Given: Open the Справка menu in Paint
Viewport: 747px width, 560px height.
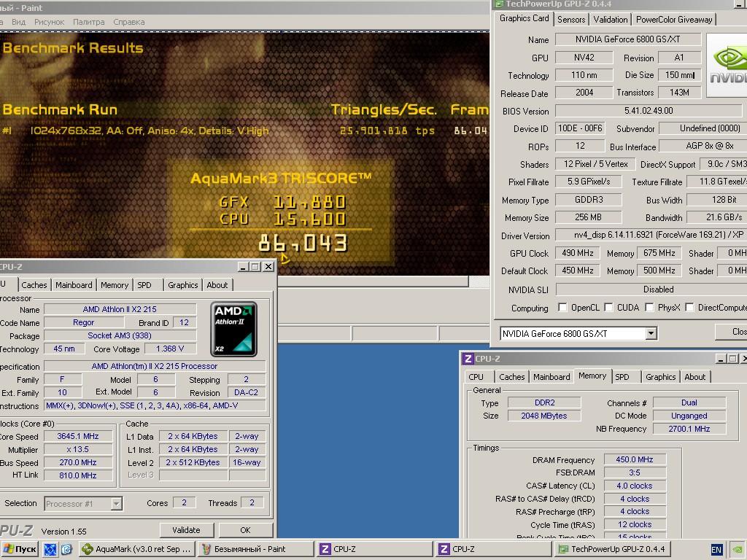Looking at the screenshot, I should coord(128,22).
